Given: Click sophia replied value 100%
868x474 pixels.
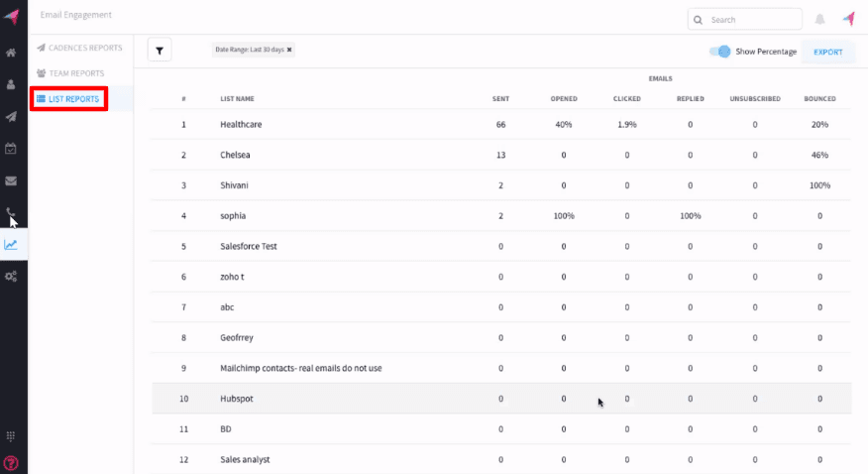Looking at the screenshot, I should 691,216.
